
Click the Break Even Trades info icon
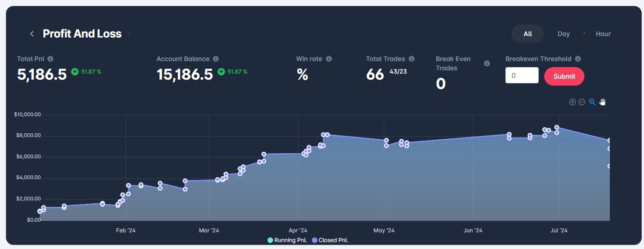pyautogui.click(x=486, y=63)
